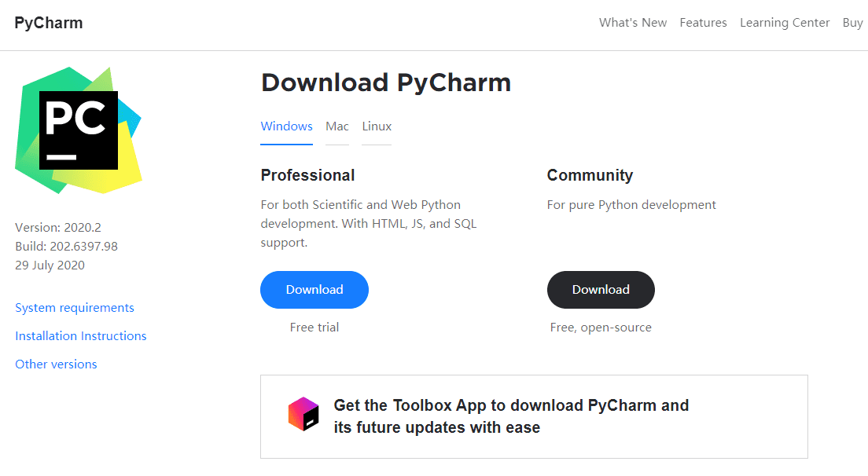Click the Free trial text under Professional

314,328
